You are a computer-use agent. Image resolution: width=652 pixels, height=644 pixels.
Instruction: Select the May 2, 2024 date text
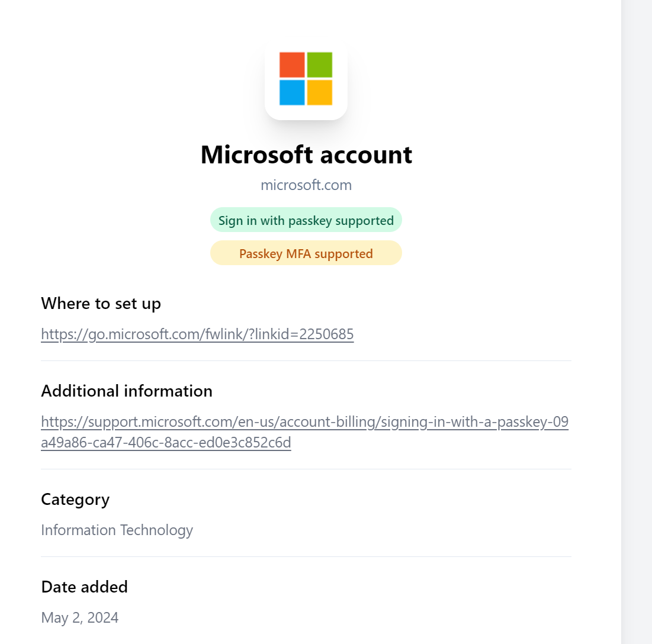click(79, 618)
